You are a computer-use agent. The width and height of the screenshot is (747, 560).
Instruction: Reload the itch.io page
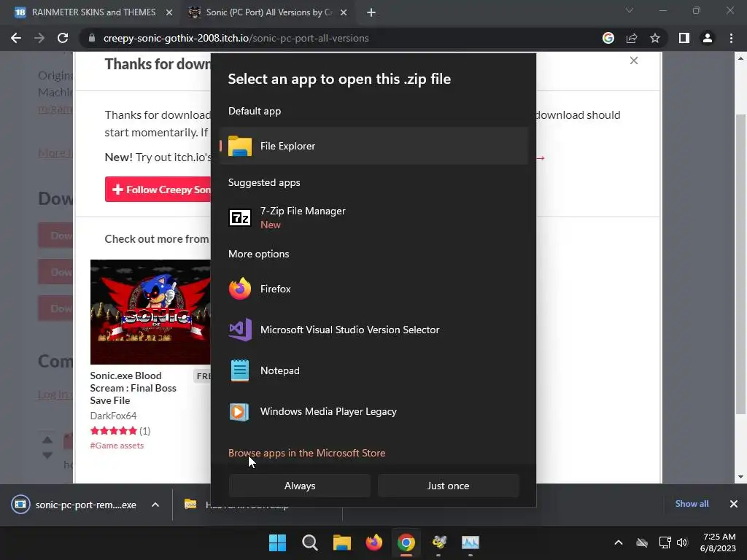pos(63,38)
